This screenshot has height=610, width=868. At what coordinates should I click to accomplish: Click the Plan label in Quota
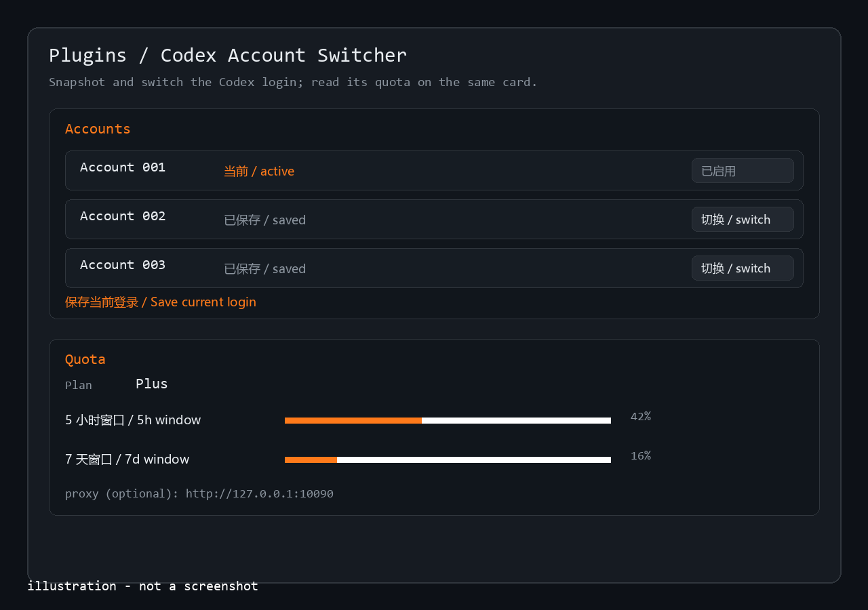click(79, 385)
